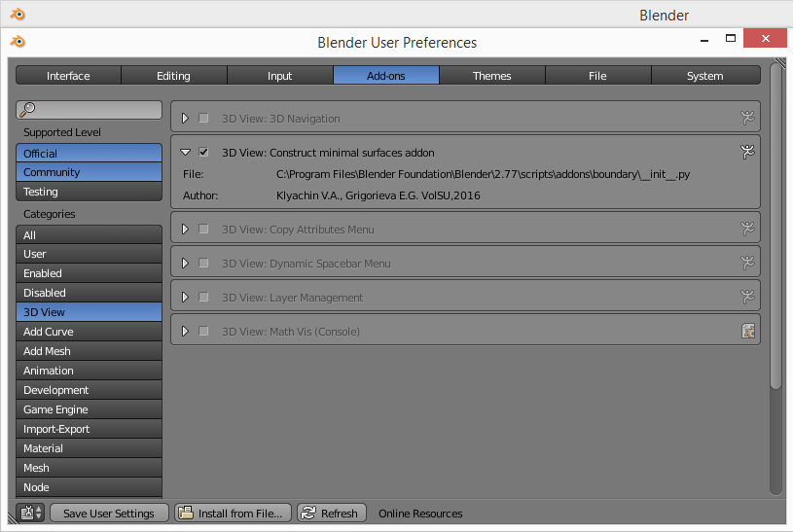Select User category filter
This screenshot has width=793, height=532.
pos(89,254)
